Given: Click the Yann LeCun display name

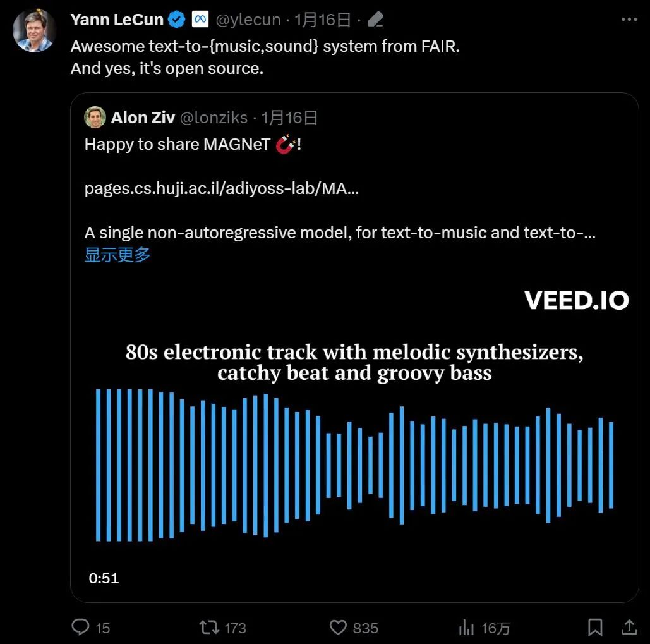Looking at the screenshot, I should click(x=117, y=20).
